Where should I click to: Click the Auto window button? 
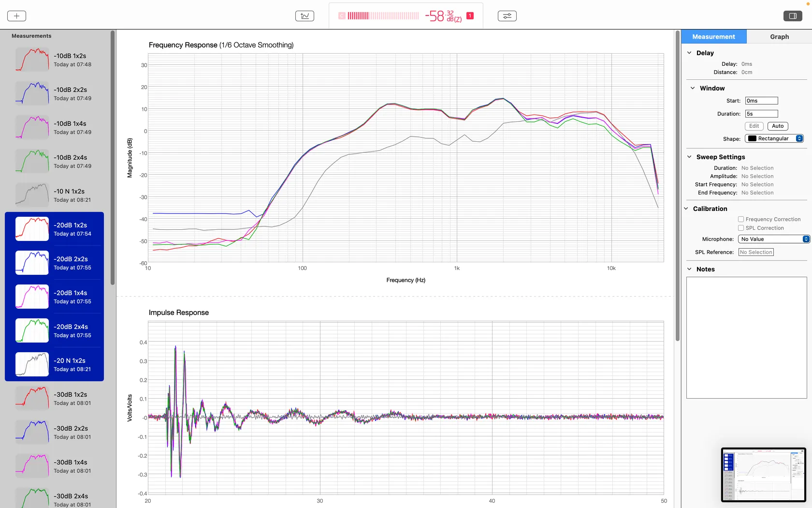tap(778, 126)
